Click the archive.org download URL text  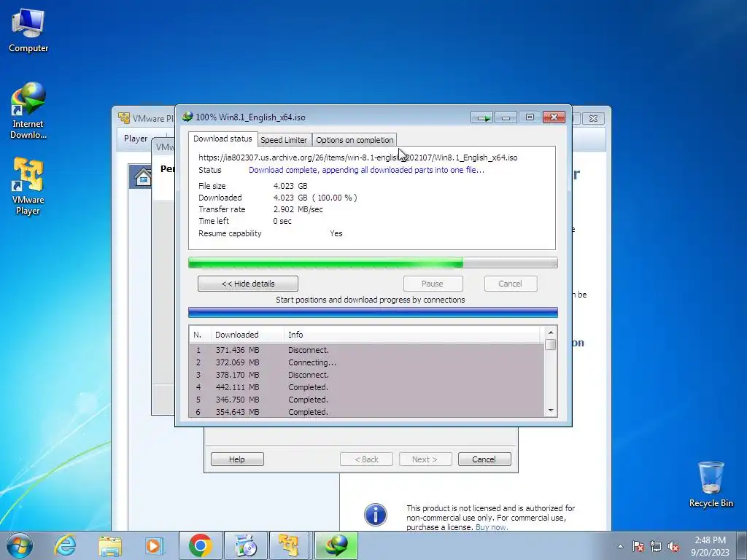[x=357, y=157]
